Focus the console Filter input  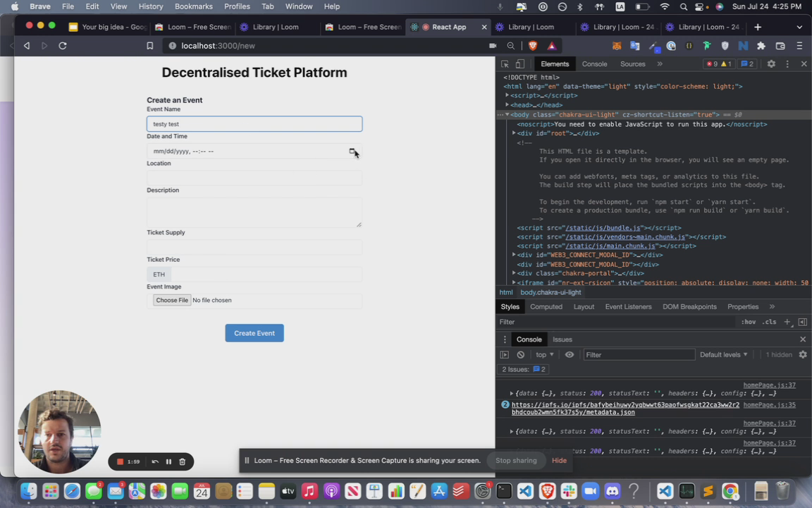639,355
